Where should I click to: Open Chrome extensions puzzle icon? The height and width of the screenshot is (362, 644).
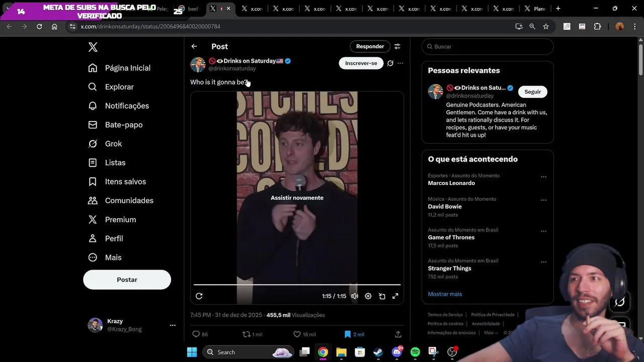click(x=597, y=27)
